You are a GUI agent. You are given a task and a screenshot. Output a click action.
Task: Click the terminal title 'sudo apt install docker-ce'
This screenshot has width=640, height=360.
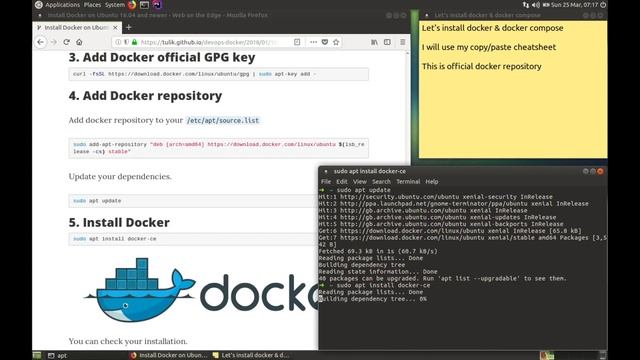tap(370, 171)
